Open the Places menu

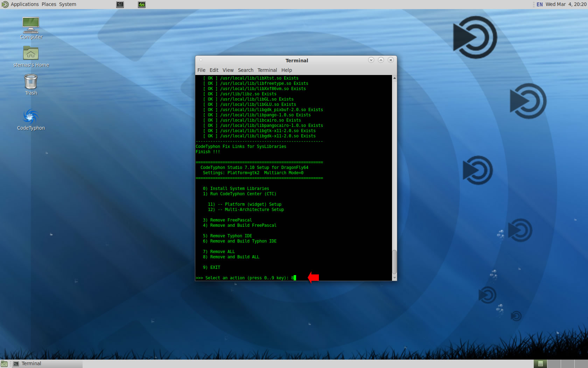[x=49, y=4]
